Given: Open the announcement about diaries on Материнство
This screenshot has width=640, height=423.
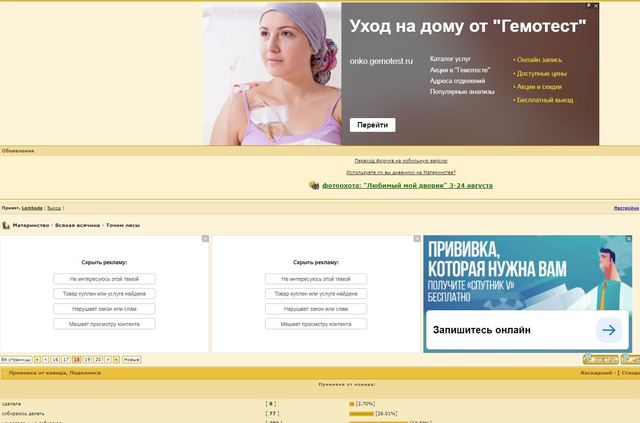Looking at the screenshot, I should click(x=401, y=173).
